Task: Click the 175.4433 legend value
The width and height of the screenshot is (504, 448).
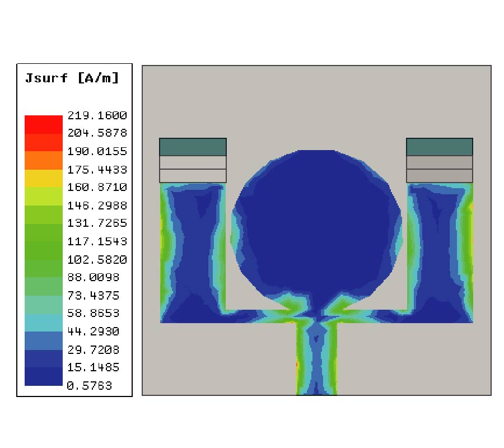Action: (x=97, y=169)
